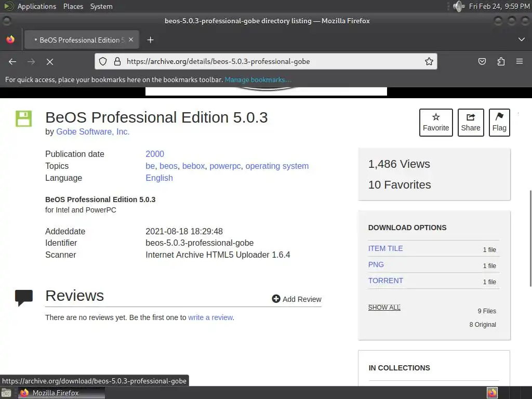Click the Reviews speech bubble icon

(x=24, y=298)
